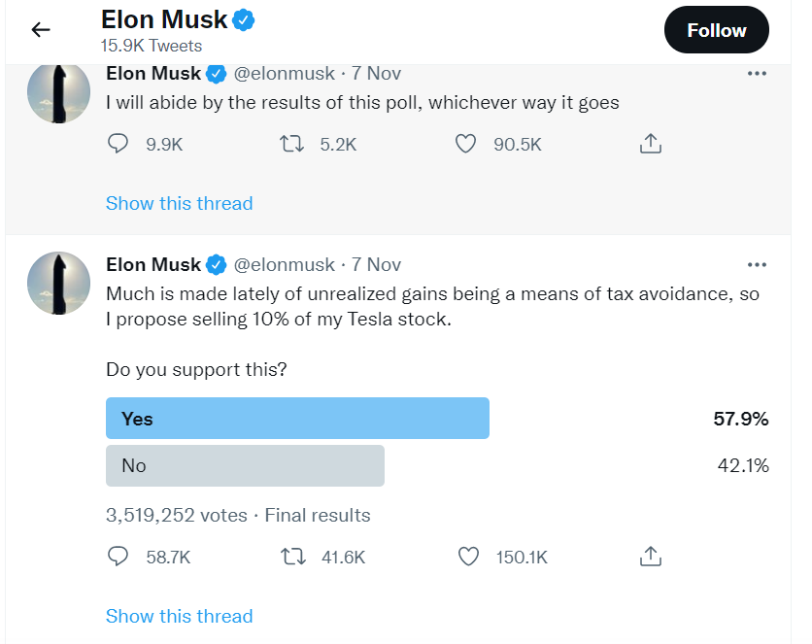The image size is (812, 644).
Task: Open more options on the poll tweet
Action: click(x=757, y=265)
